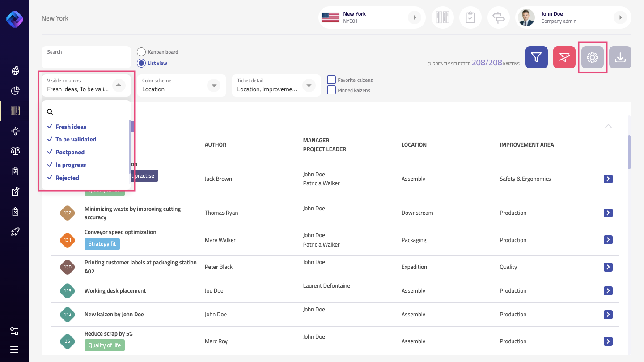Open the John Doe user profile menu
Screen dimensions: 644x362
[620, 17]
